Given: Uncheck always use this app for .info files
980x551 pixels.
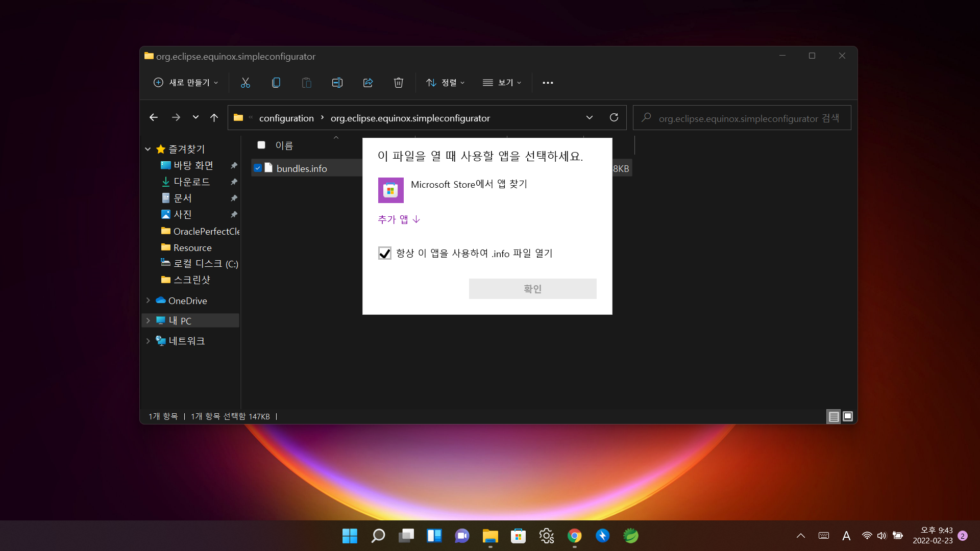Looking at the screenshot, I should (385, 254).
